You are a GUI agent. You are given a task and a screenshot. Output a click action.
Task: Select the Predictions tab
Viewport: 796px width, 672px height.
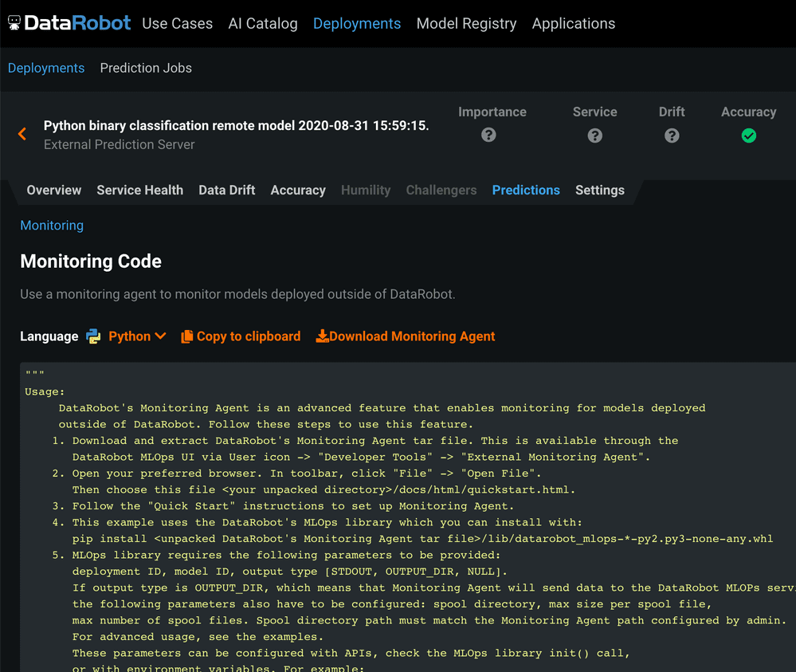click(x=526, y=190)
